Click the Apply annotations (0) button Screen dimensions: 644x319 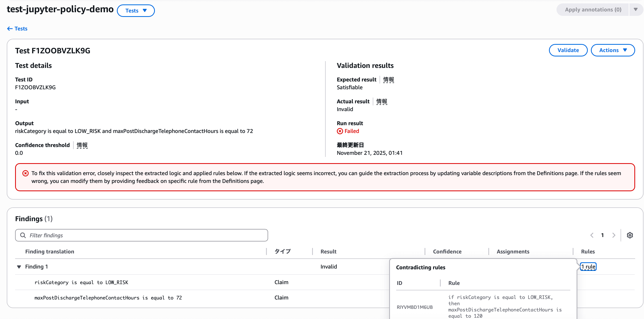pyautogui.click(x=593, y=10)
